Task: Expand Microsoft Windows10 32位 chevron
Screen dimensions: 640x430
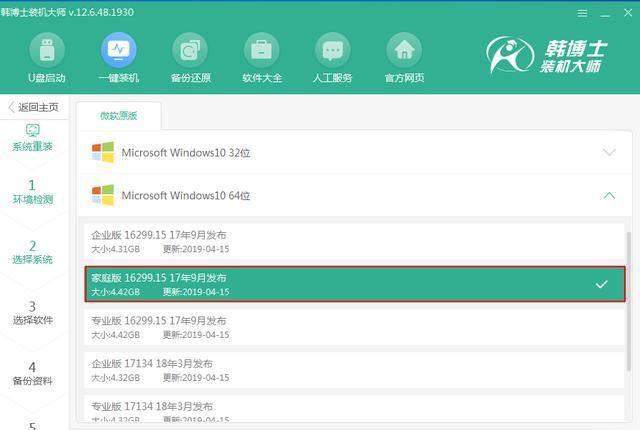Action: coord(609,153)
